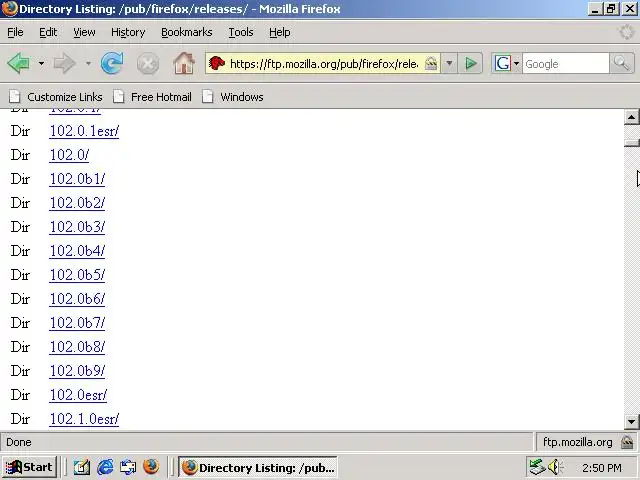Click the green Back arrow button

[x=18, y=63]
